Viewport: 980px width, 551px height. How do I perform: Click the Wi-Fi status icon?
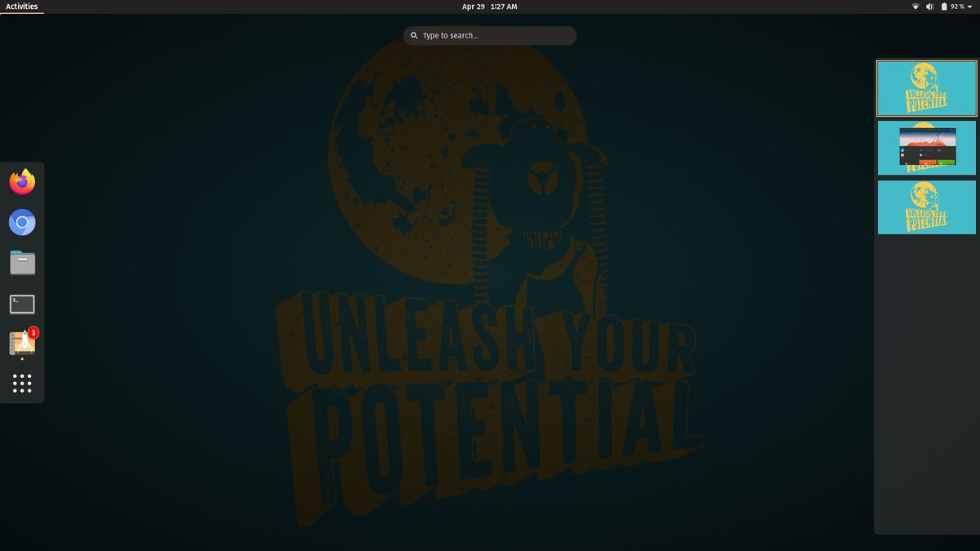[915, 7]
